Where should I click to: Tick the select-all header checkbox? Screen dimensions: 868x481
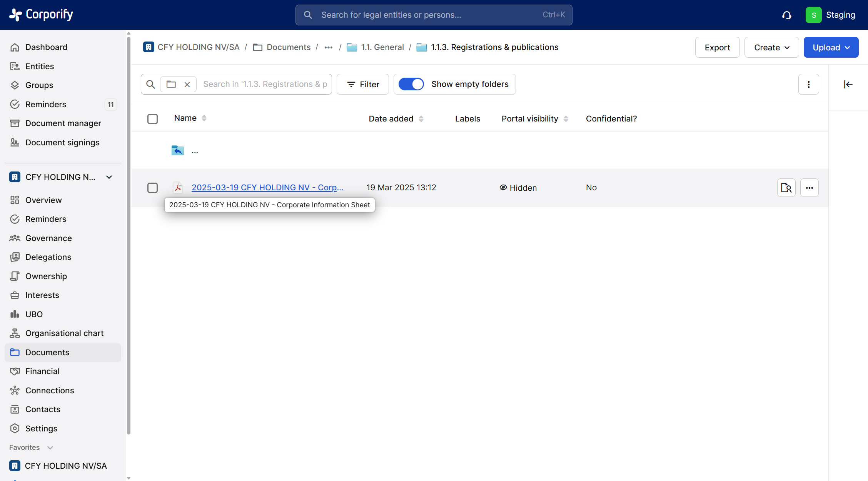coord(152,119)
